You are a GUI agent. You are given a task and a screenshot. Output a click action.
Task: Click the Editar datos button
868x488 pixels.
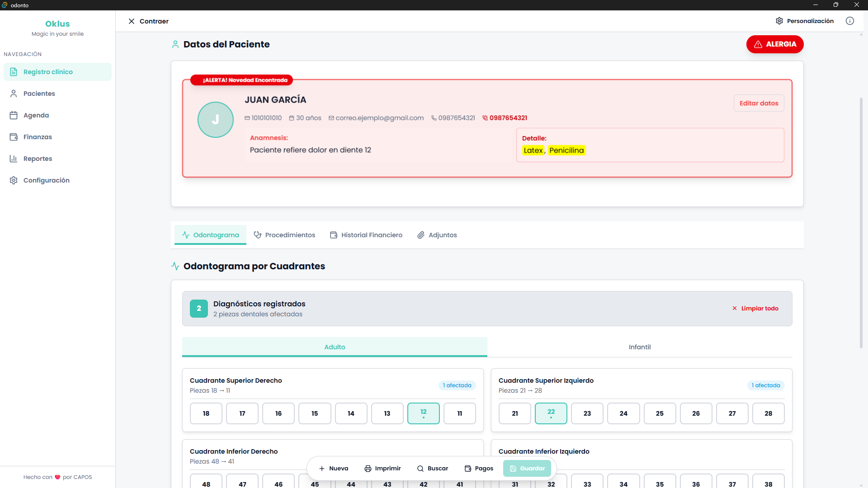click(759, 103)
